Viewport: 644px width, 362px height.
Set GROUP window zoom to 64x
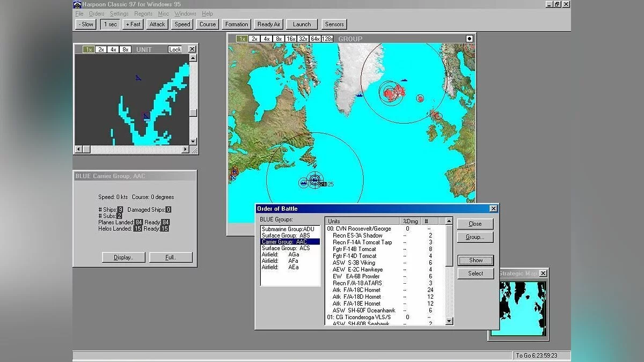click(316, 39)
